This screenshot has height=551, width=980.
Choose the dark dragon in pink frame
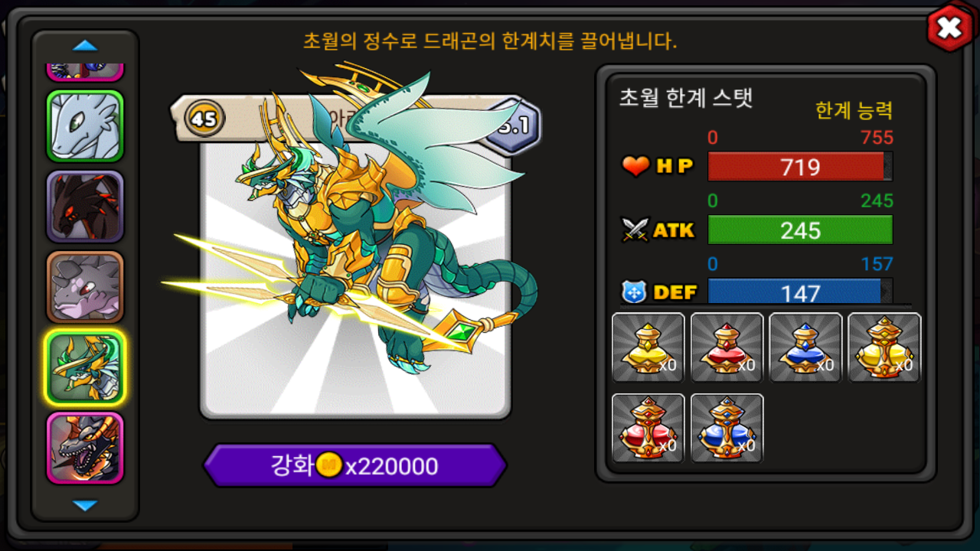coord(85,448)
